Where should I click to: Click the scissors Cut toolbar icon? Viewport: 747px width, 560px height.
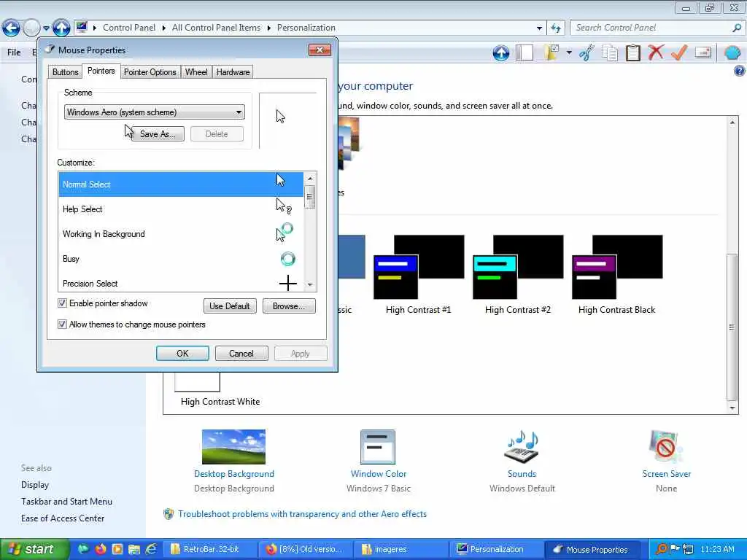point(587,52)
